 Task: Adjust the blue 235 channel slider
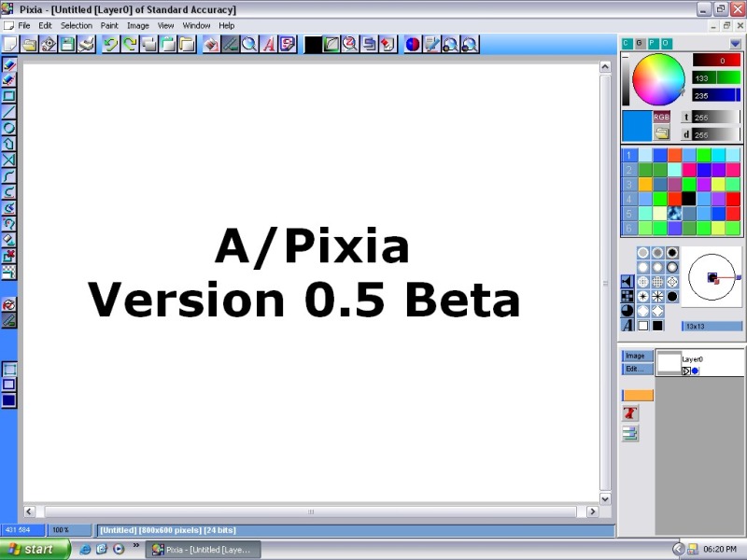click(x=717, y=96)
